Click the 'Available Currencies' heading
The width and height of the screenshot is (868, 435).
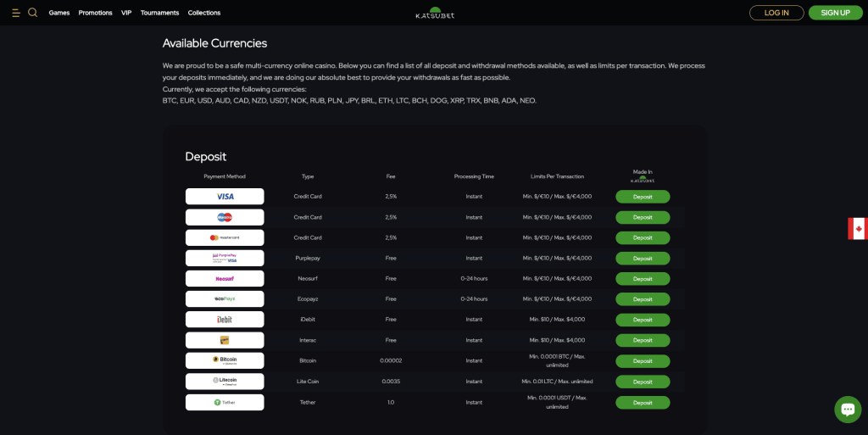pyautogui.click(x=214, y=43)
